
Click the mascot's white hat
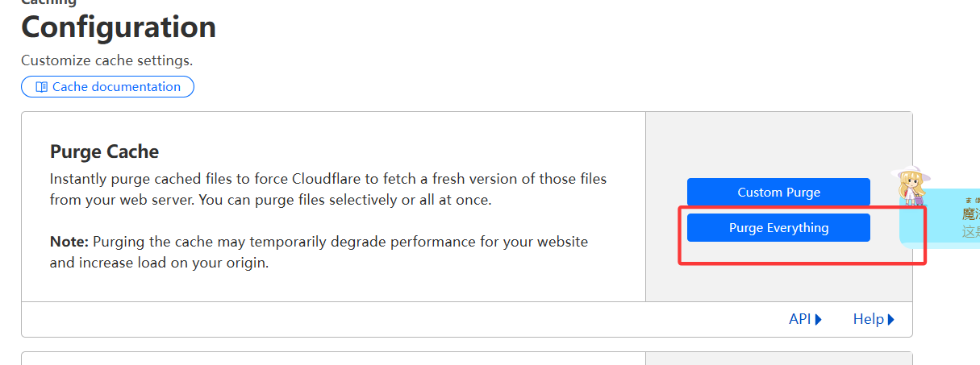coord(911,172)
